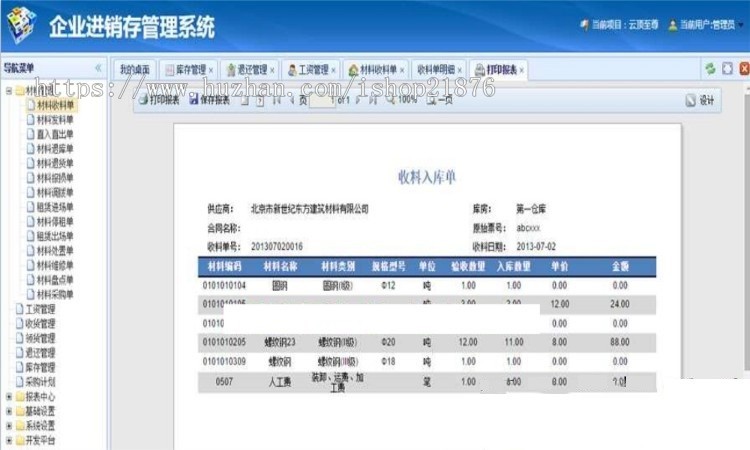
Task: Click the 当前项目 flag icon
Action: (x=584, y=25)
